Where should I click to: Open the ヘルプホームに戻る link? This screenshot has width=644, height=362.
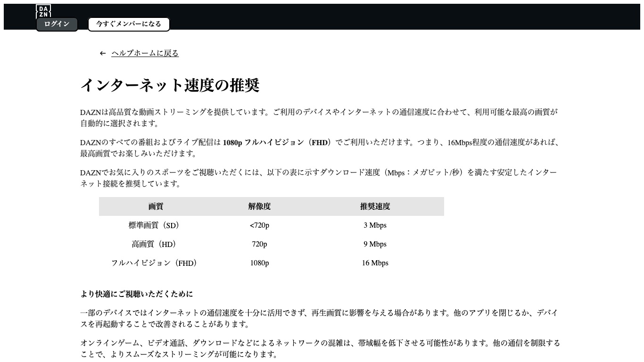(x=145, y=53)
